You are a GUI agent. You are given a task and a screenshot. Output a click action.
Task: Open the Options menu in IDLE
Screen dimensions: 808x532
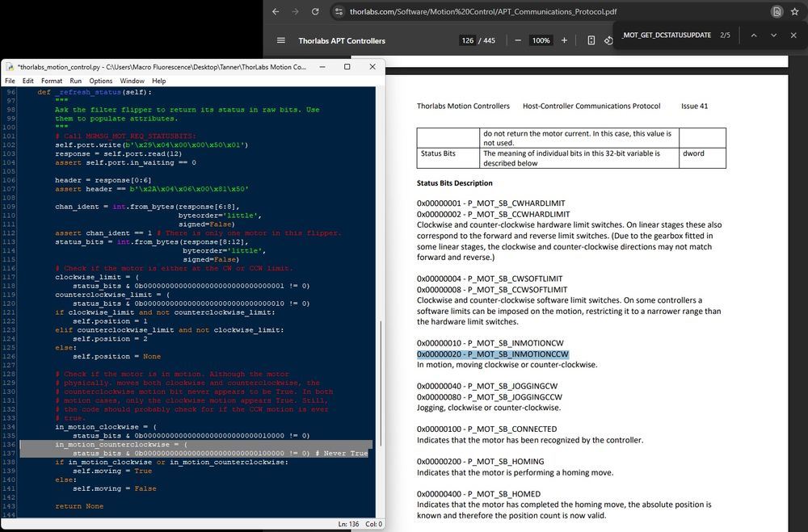pos(101,81)
